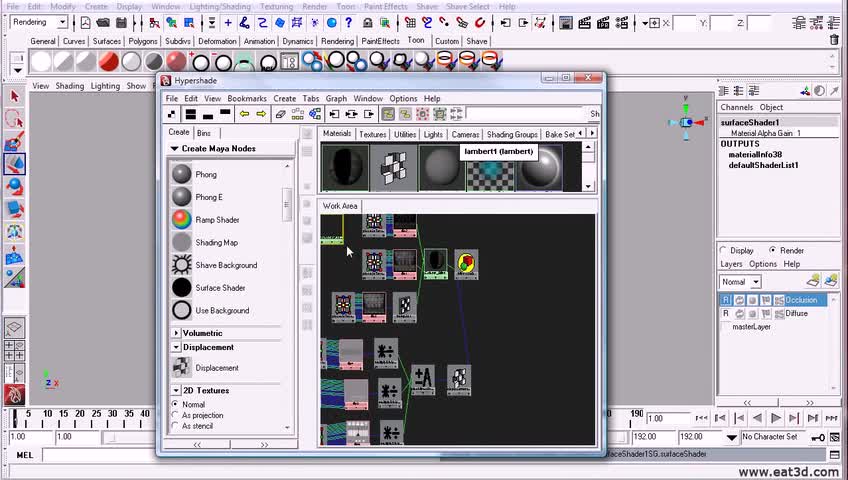This screenshot has width=848, height=480.
Task: Select the arrow Select tool in toolbox
Action: 15,97
